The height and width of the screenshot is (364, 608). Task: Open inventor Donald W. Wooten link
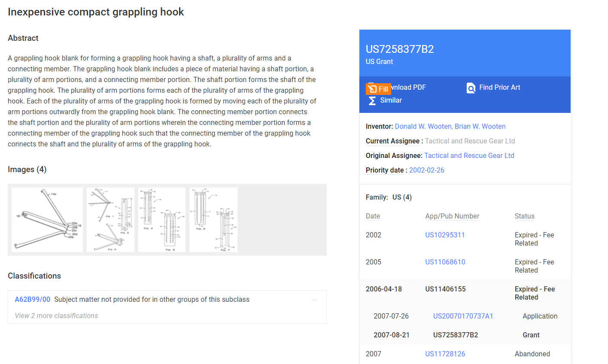(423, 126)
